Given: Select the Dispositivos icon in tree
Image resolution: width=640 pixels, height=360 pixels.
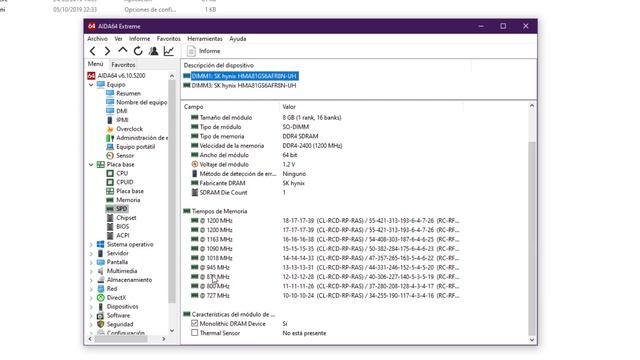Looking at the screenshot, I should point(100,307).
